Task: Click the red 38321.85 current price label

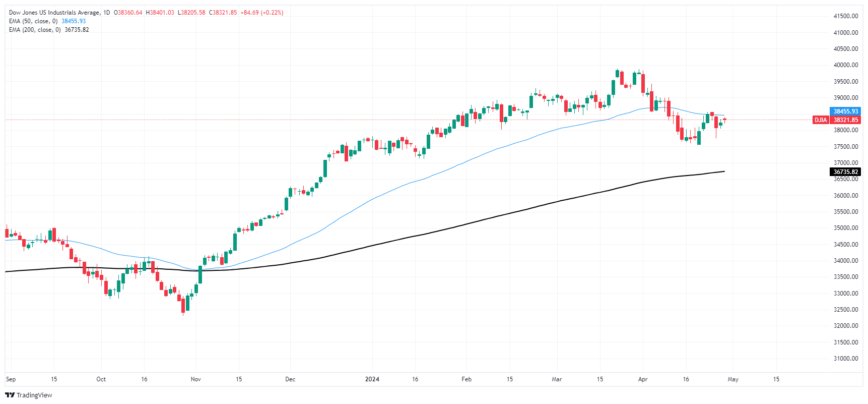Action: tap(845, 120)
